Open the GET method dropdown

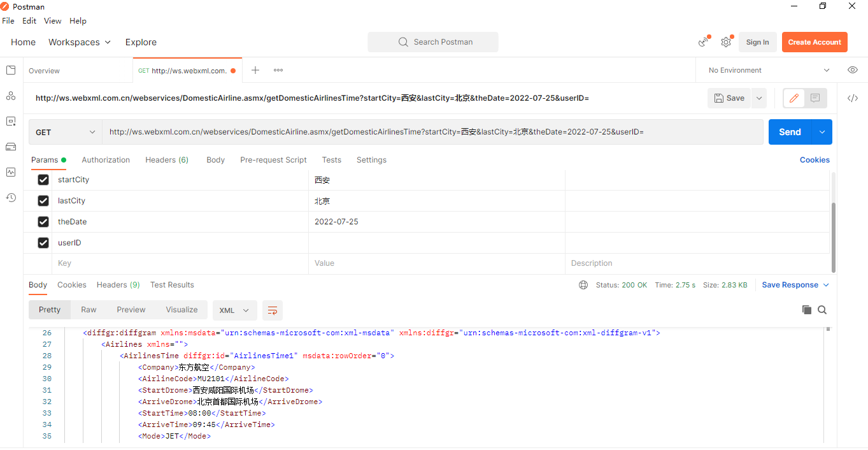pos(66,132)
